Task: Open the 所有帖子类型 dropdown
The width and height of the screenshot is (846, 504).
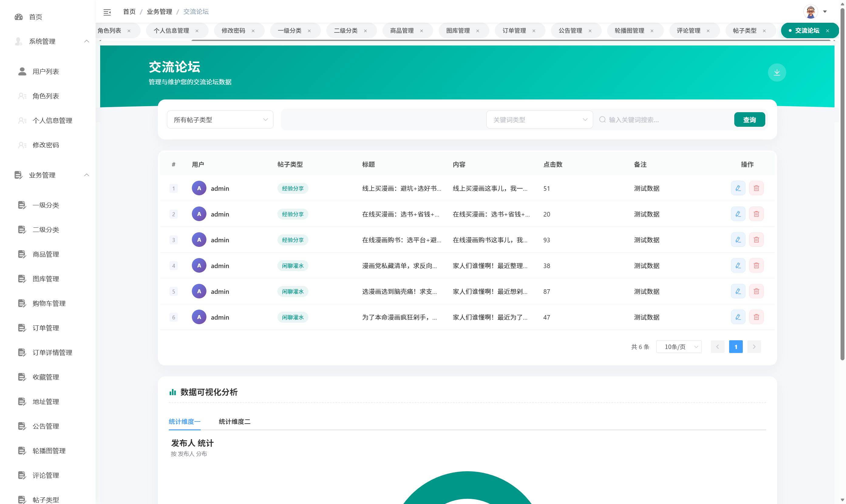Action: (x=220, y=119)
